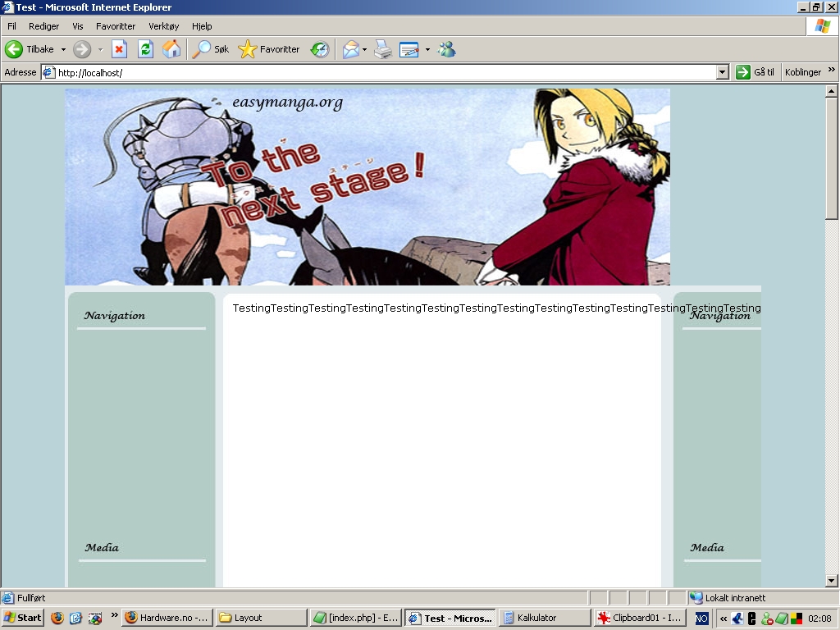
Task: Launch Internet Explorer from the quick launch bar
Action: click(x=75, y=618)
